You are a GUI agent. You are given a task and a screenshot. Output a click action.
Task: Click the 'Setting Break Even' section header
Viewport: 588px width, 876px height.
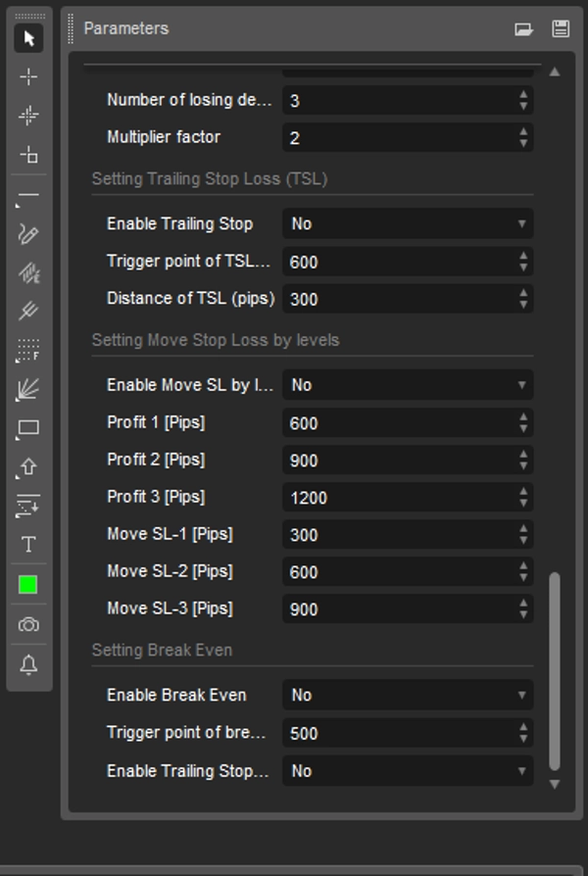162,651
